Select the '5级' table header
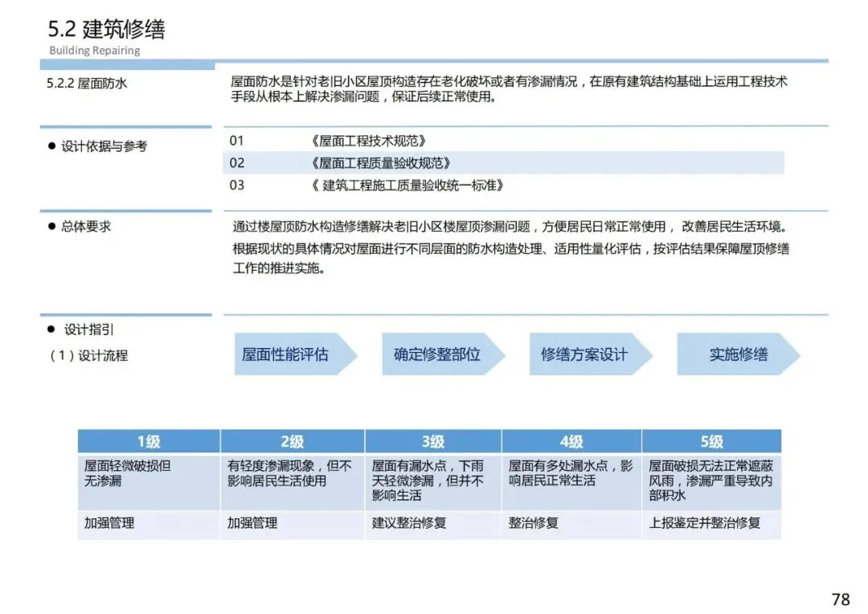Viewport: 868px width, 614px height. [x=712, y=441]
